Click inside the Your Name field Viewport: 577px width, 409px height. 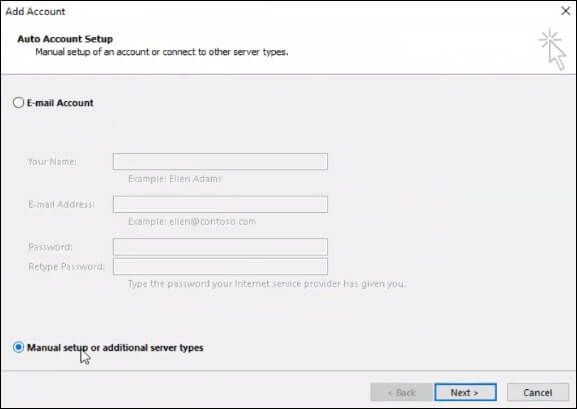(x=220, y=162)
